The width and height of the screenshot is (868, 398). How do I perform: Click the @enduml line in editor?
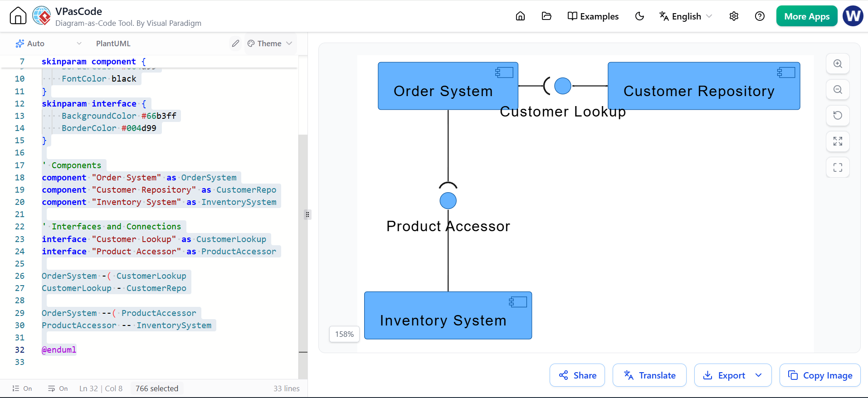(x=59, y=350)
